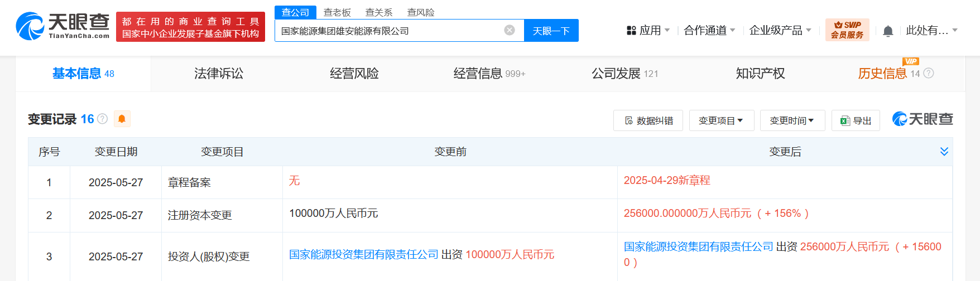Viewport: 980px width, 281px height.
Task: Switch to the 查老板 search tab
Action: click(337, 12)
